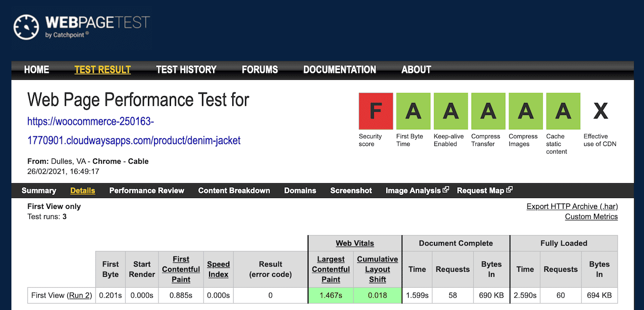Click the 60 requests cell under Fully Loaded
Screen dimensions: 644x310
click(x=560, y=296)
